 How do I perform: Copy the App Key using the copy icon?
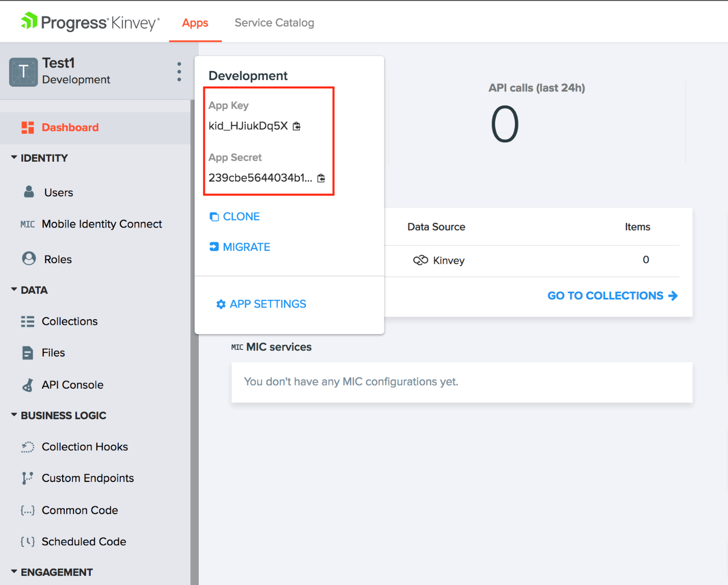pyautogui.click(x=296, y=126)
